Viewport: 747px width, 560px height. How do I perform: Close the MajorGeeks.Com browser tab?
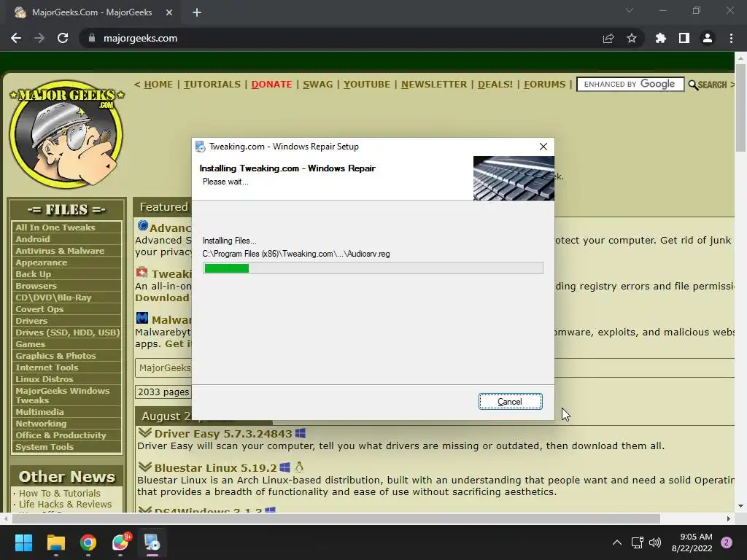[x=169, y=12]
